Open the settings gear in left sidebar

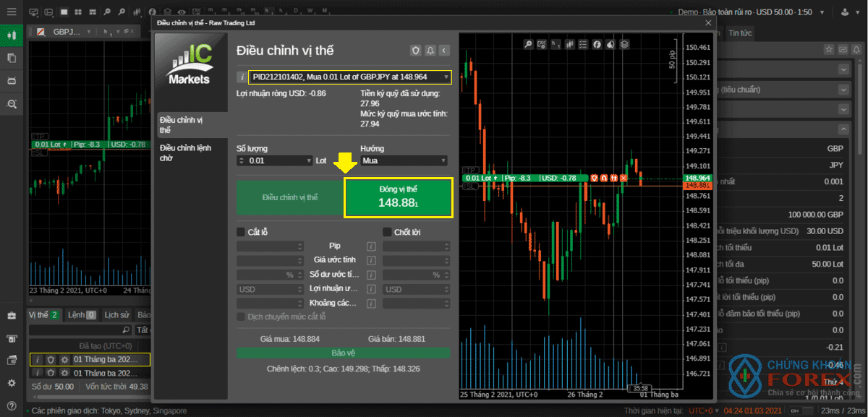11,383
